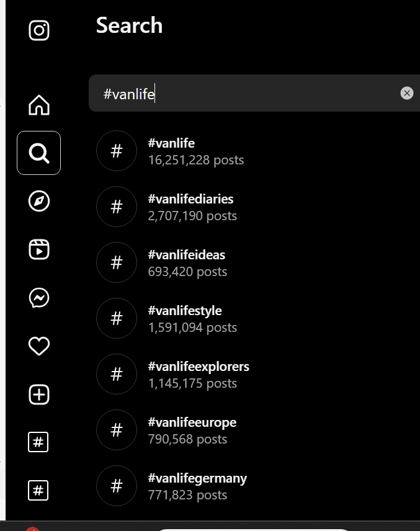Open Reels icon in sidebar
The height and width of the screenshot is (531, 420).
[39, 249]
